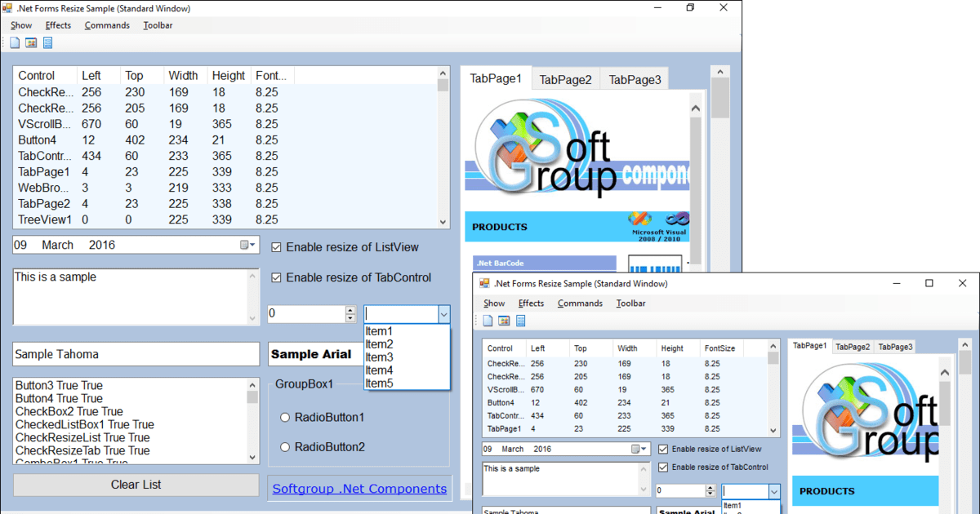Open the combo box in the second window
The image size is (980, 514).
773,491
